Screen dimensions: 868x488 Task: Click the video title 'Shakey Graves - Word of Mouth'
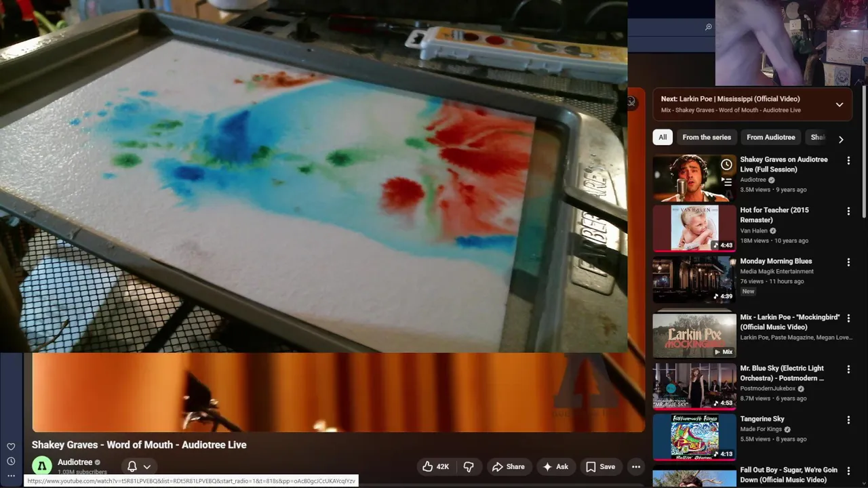[x=139, y=445]
